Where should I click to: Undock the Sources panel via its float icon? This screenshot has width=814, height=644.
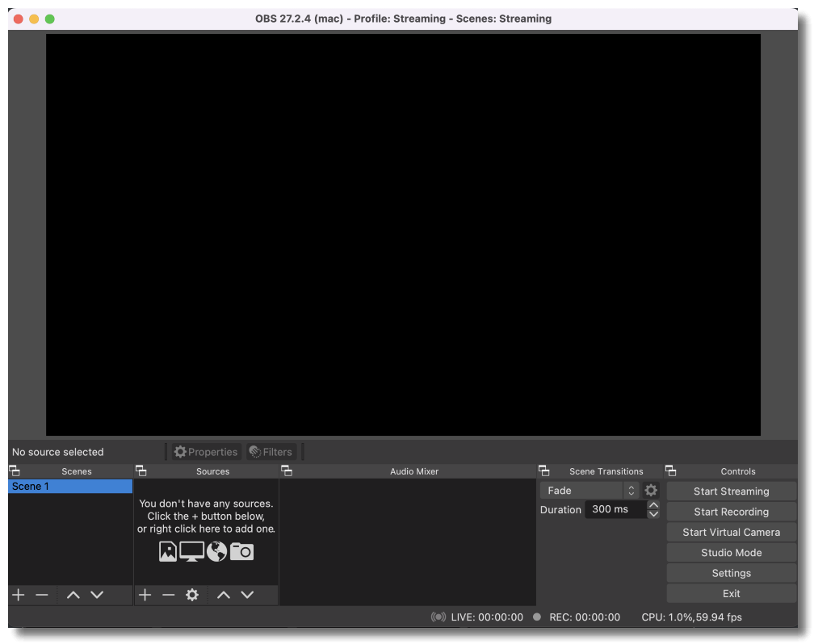click(141, 470)
